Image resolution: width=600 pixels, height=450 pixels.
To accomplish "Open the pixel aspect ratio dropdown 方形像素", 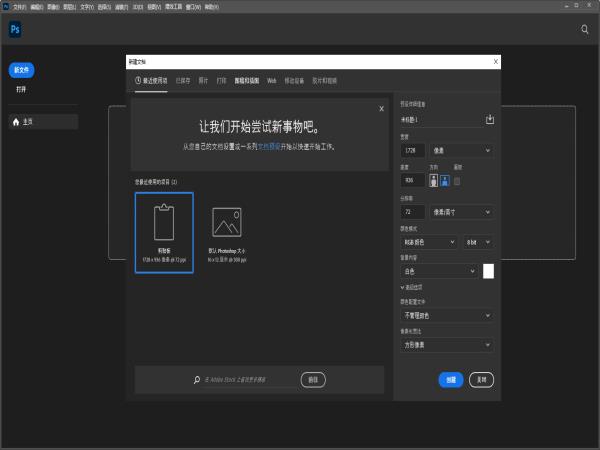I will (447, 345).
